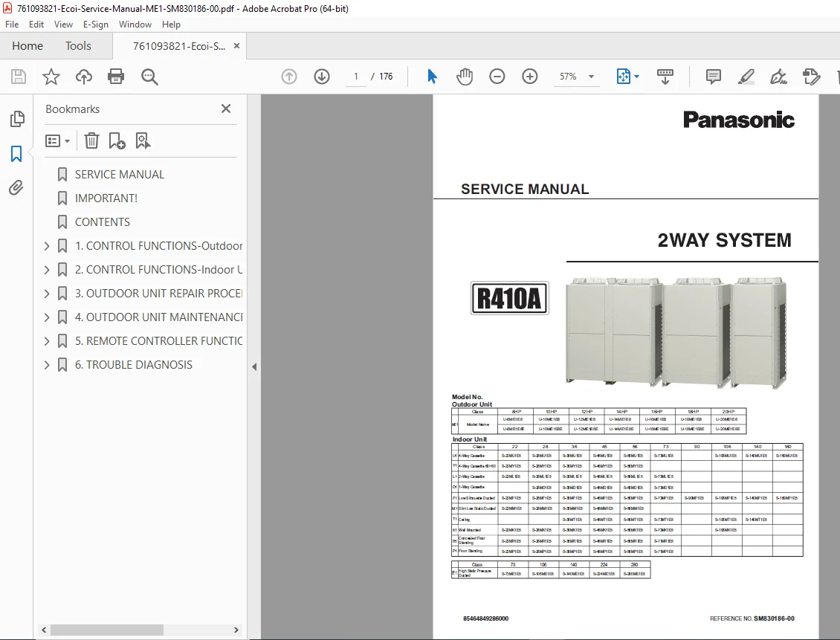The width and height of the screenshot is (840, 640).
Task: Open the Find text magnifier tool
Action: [149, 77]
